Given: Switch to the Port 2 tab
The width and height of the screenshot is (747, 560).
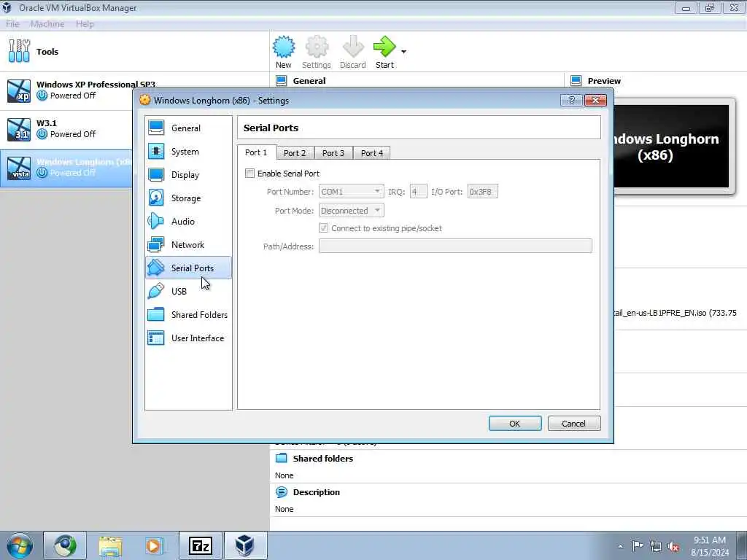Looking at the screenshot, I should click(295, 153).
